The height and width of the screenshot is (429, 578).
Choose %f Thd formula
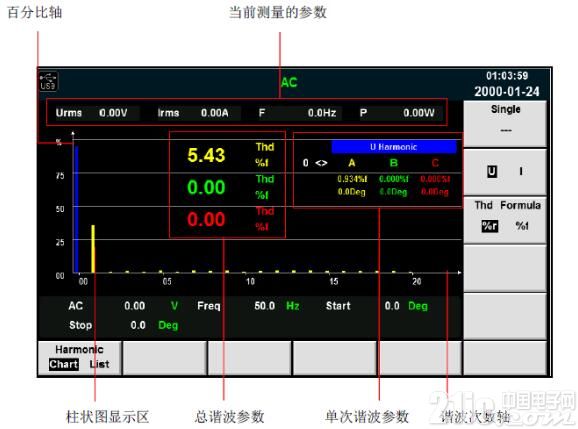[x=522, y=226]
